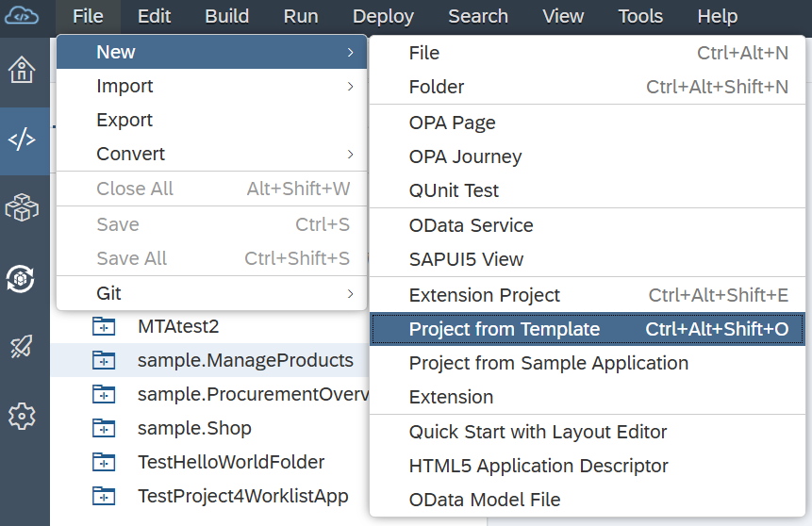Select the sample.ProcurementOverview project
This screenshot has width=812, height=526.
point(254,394)
